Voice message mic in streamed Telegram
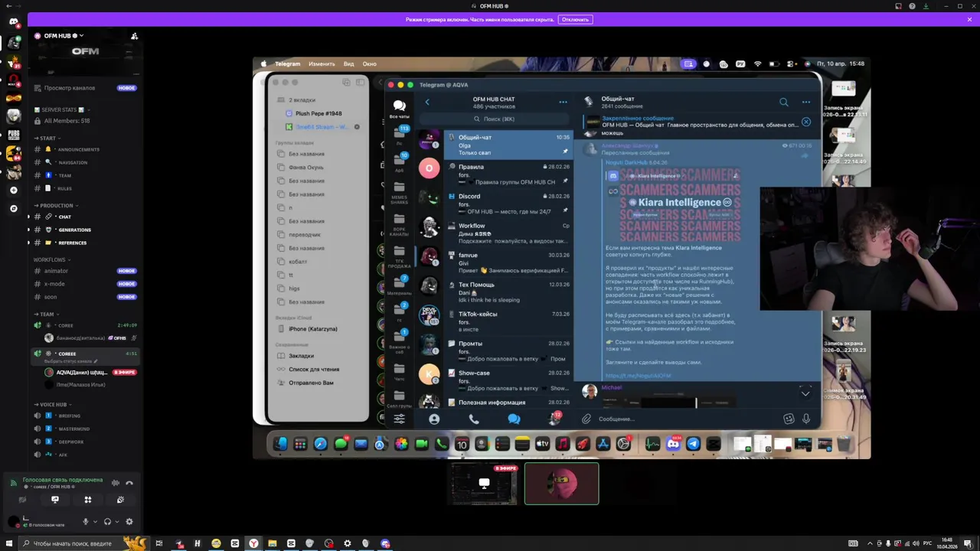The image size is (980, 551). [x=806, y=419]
